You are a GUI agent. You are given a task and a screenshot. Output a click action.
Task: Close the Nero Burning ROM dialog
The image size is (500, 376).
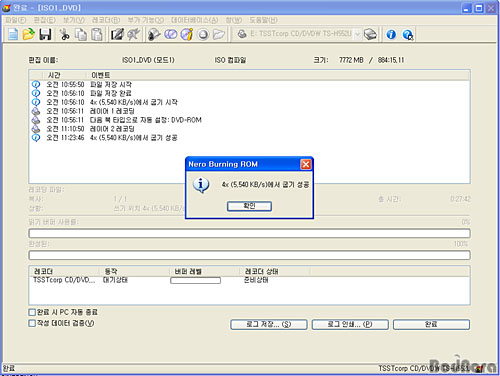pyautogui.click(x=306, y=164)
